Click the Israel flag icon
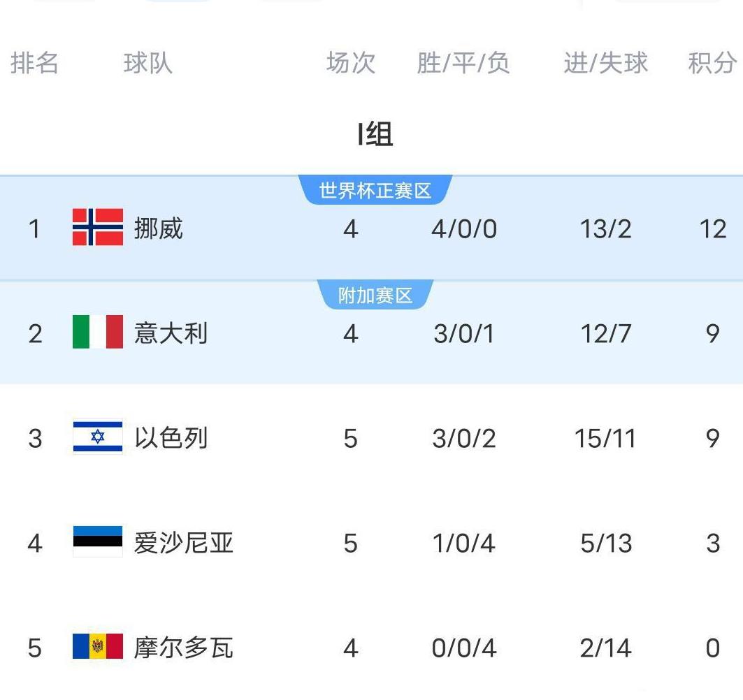The image size is (743, 700). [x=98, y=438]
